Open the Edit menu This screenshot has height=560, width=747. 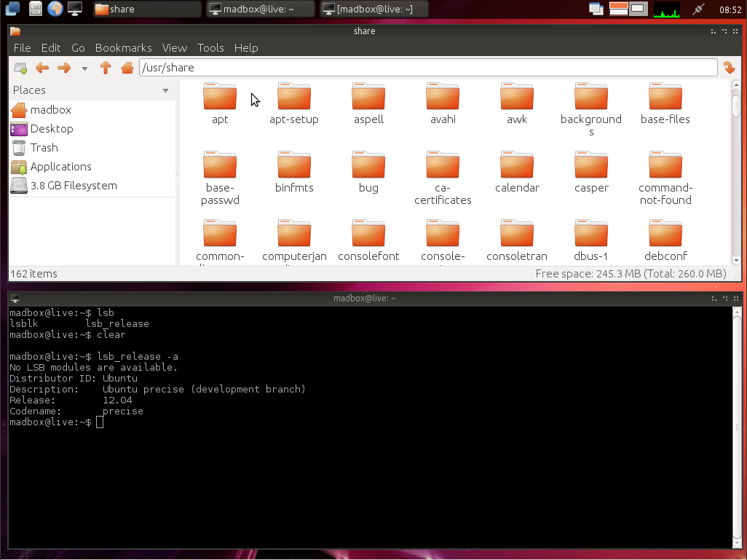[x=50, y=47]
